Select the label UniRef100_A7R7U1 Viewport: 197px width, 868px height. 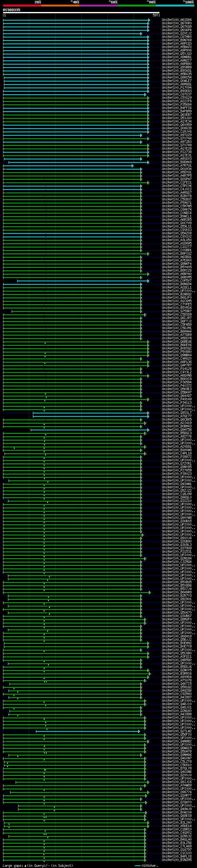pos(177,165)
